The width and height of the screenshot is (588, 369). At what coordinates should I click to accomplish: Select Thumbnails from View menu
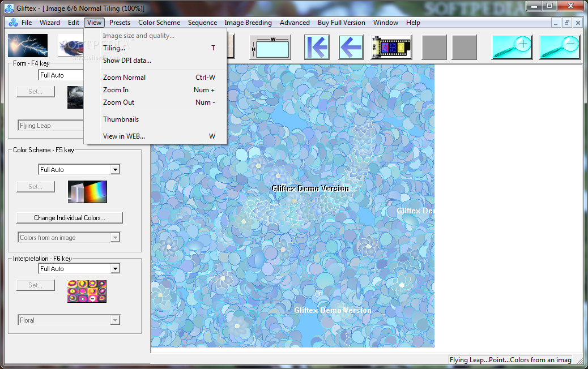click(x=155, y=119)
